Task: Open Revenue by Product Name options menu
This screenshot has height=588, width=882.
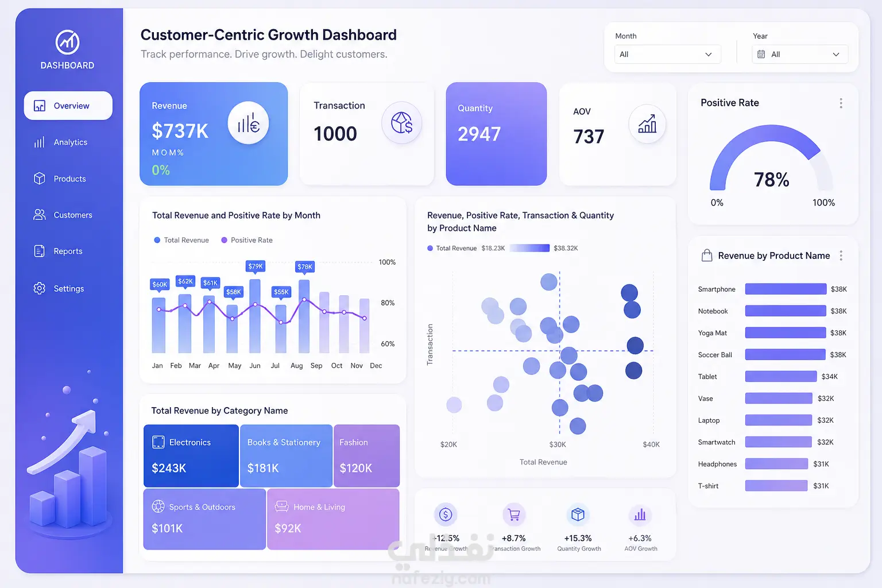Action: 841,256
